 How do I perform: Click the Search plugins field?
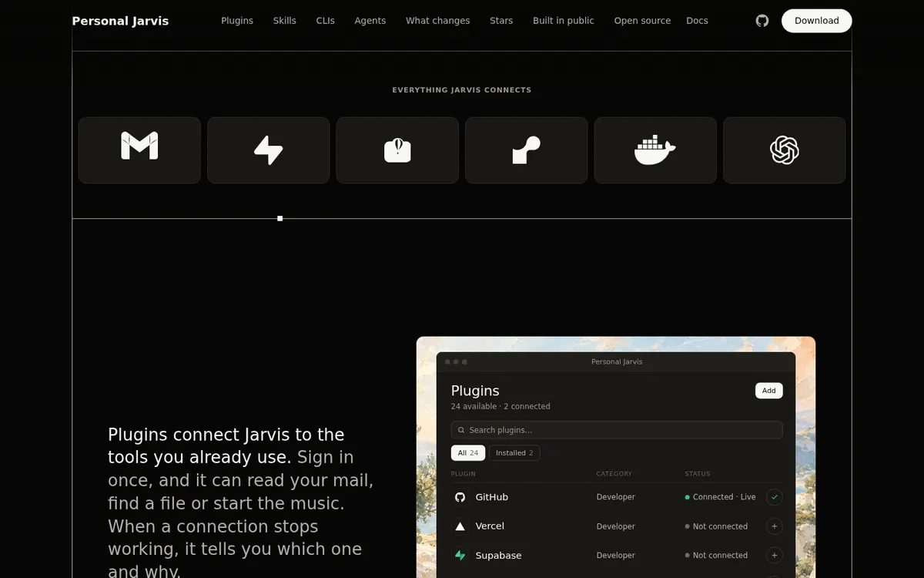pyautogui.click(x=617, y=430)
